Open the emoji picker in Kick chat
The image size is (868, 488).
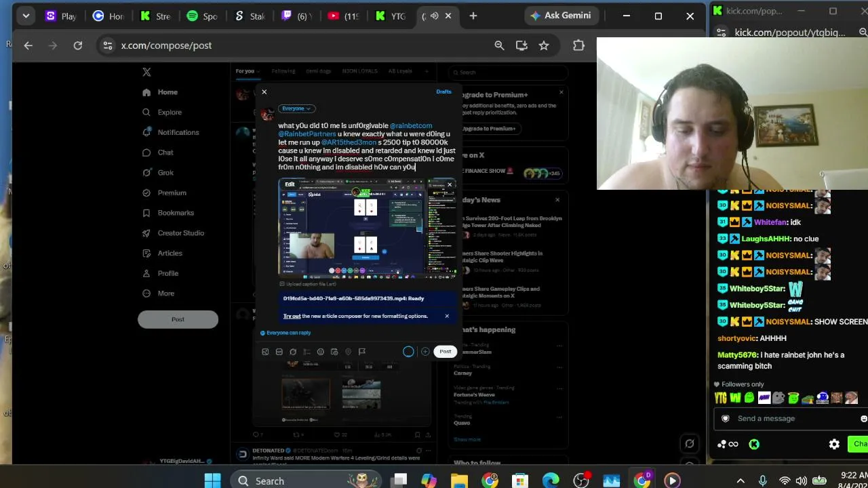coord(863,419)
